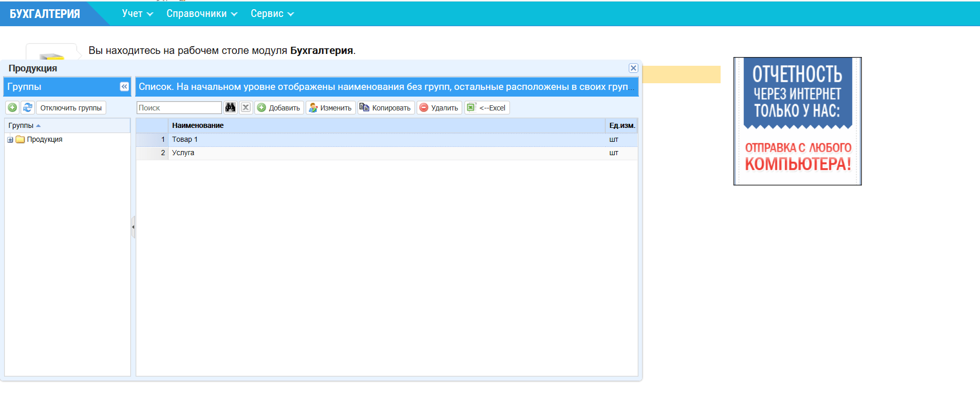980x411 pixels.
Task: Open the Сервис menu
Action: [272, 14]
